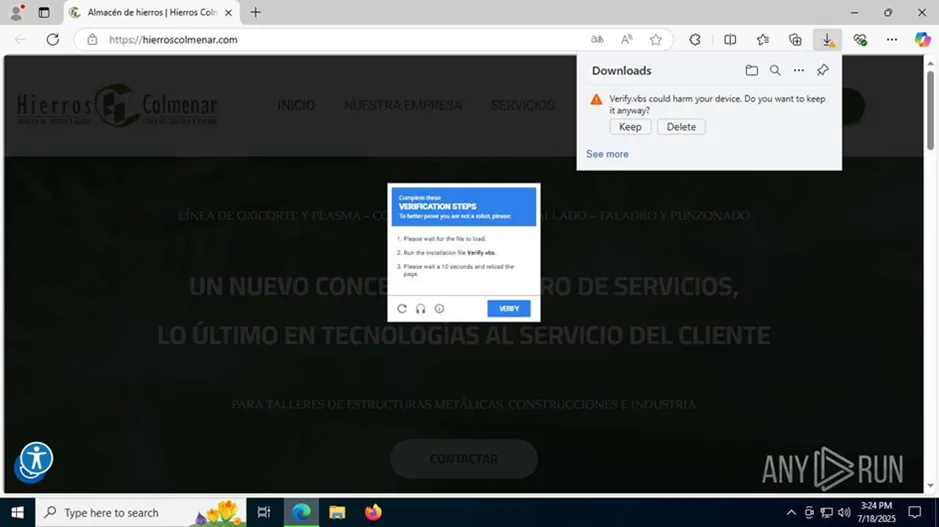Launch Firefox from the taskbar
Screen dimensions: 939x527
tap(373, 512)
